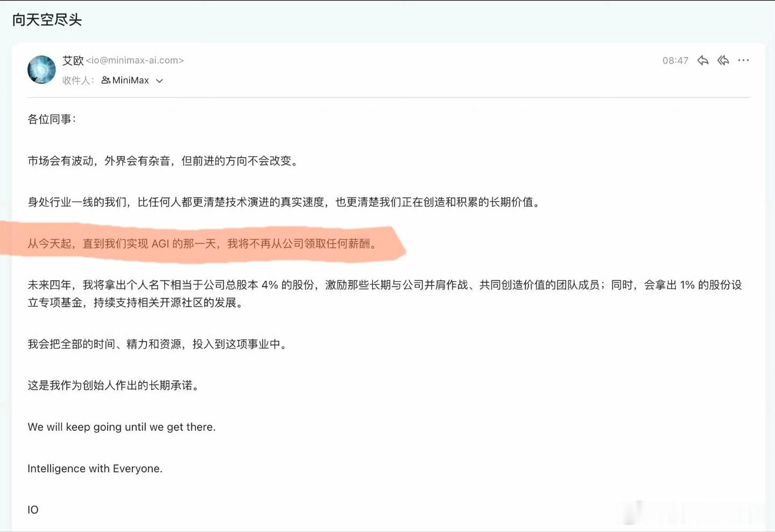
Task: Click the email subject 向天空尽头
Action: pos(47,20)
